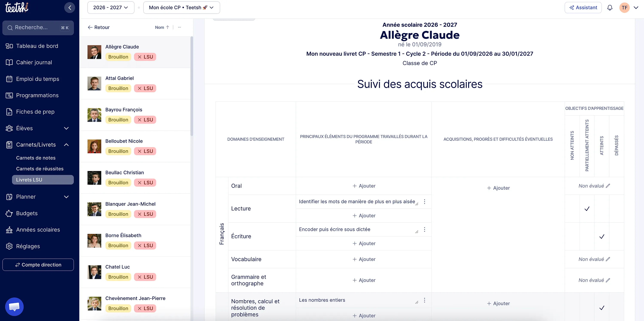Click the Teetsh logo

point(17,8)
